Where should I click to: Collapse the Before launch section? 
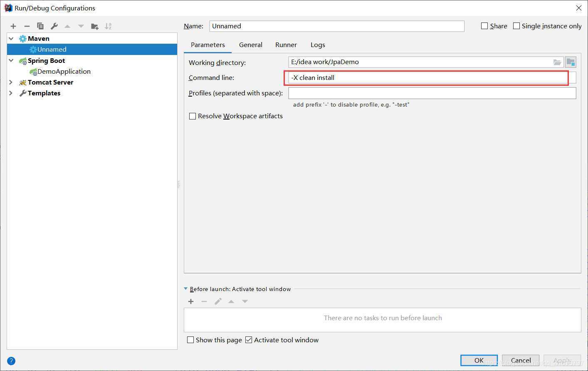[x=186, y=289]
